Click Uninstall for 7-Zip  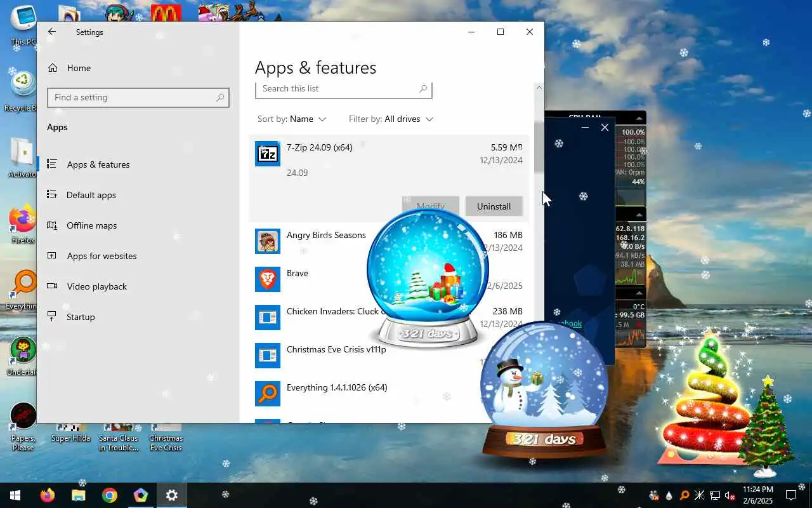[494, 206]
